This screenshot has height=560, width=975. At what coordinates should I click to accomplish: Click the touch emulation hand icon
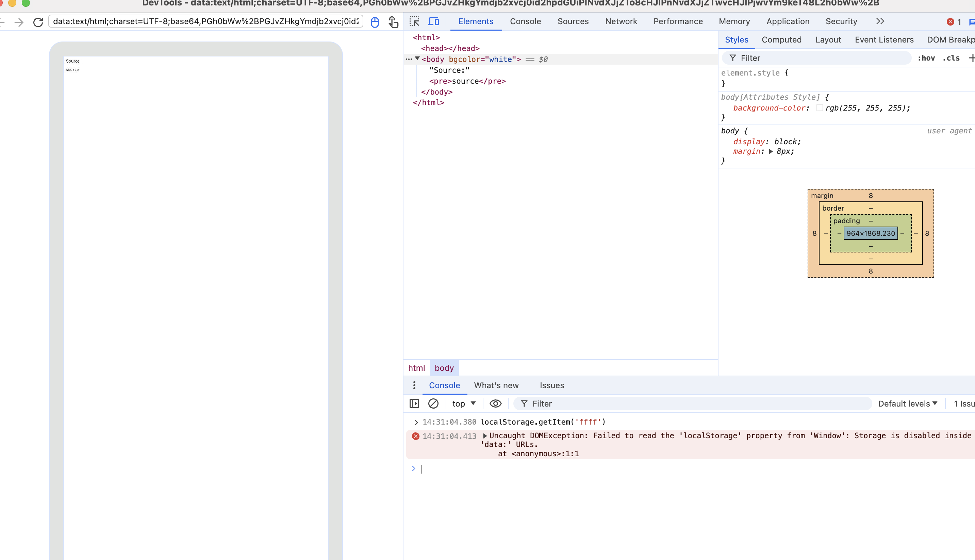pyautogui.click(x=393, y=22)
